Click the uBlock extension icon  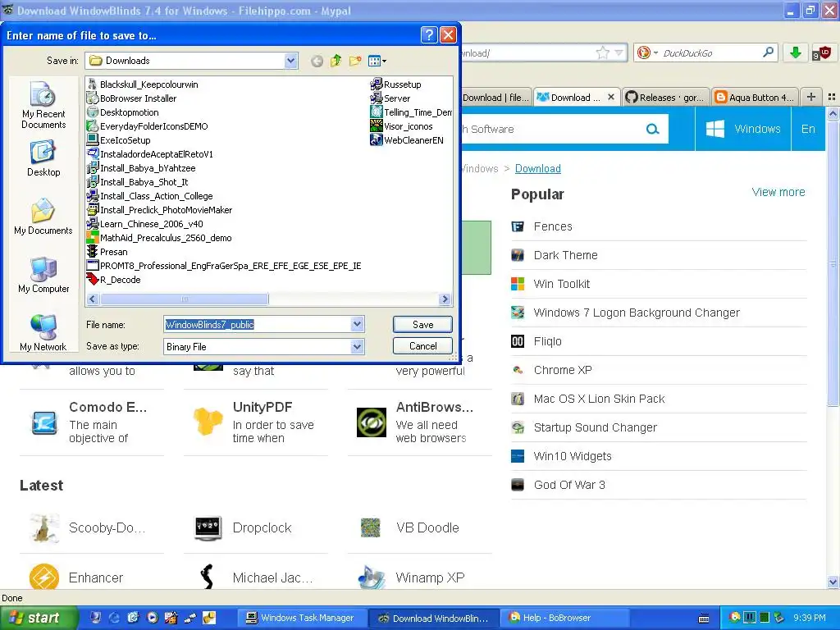tap(821, 53)
